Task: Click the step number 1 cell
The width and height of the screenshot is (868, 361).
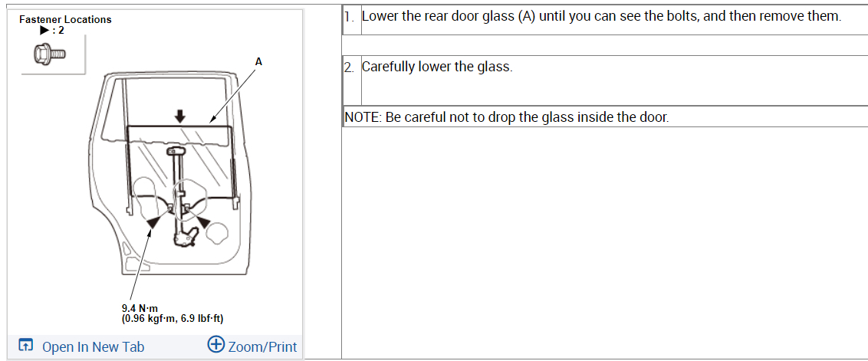Action: tap(350, 17)
